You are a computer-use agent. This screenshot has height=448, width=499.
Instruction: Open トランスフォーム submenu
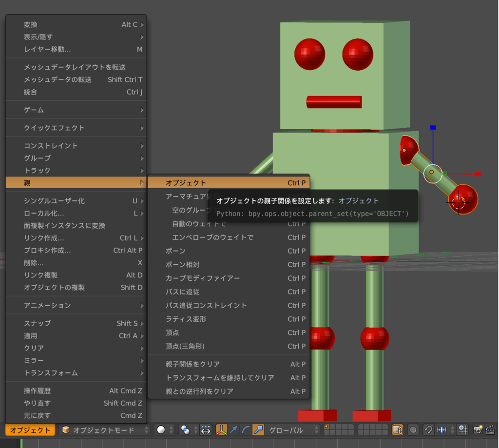point(76,373)
